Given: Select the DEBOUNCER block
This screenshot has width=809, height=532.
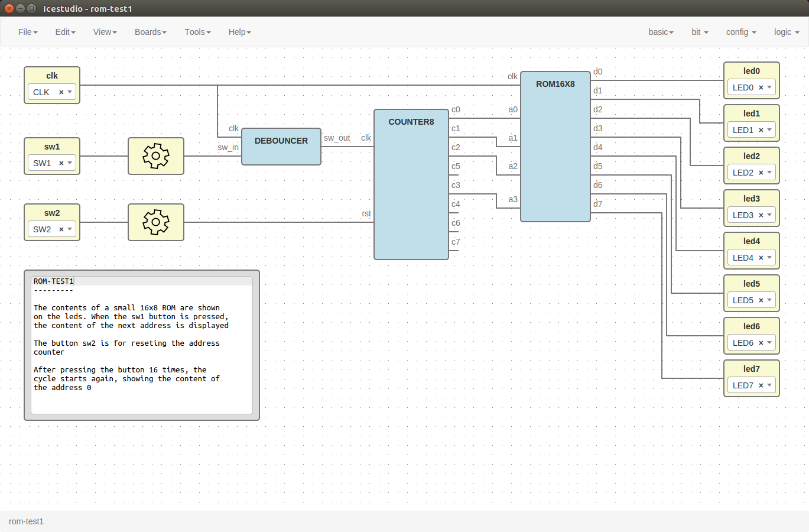Looking at the screenshot, I should pyautogui.click(x=281, y=147).
